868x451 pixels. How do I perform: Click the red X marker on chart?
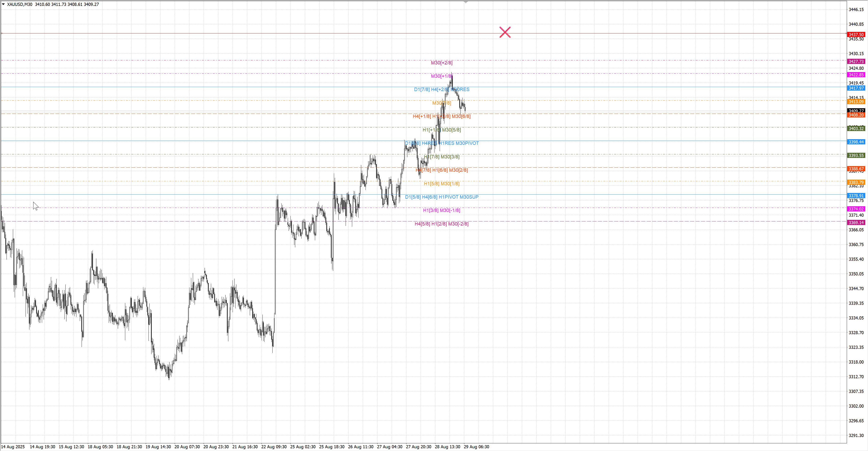pyautogui.click(x=505, y=32)
